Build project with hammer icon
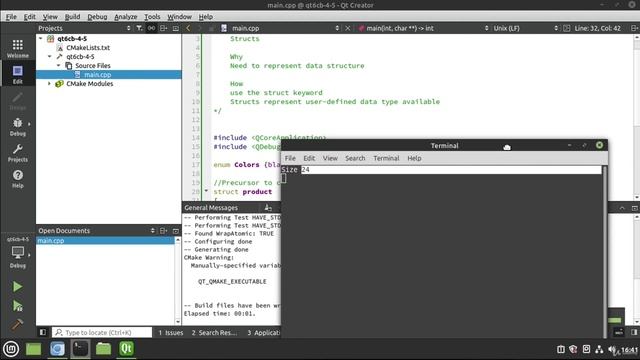The height and width of the screenshot is (360, 640). click(x=17, y=324)
